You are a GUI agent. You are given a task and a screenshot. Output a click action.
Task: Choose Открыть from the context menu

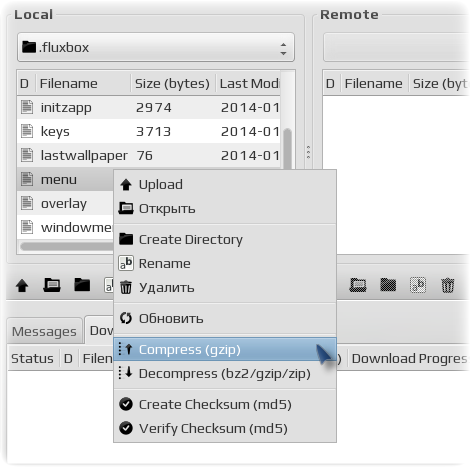[225, 209]
